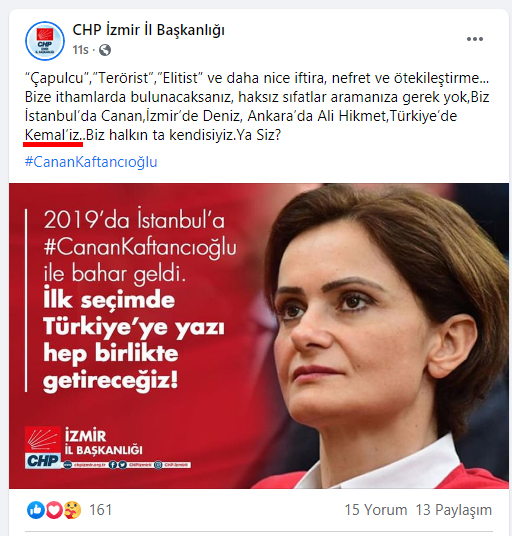
Task: Click the İzmir İl Başkanlığı text in the image
Action: coord(104,443)
